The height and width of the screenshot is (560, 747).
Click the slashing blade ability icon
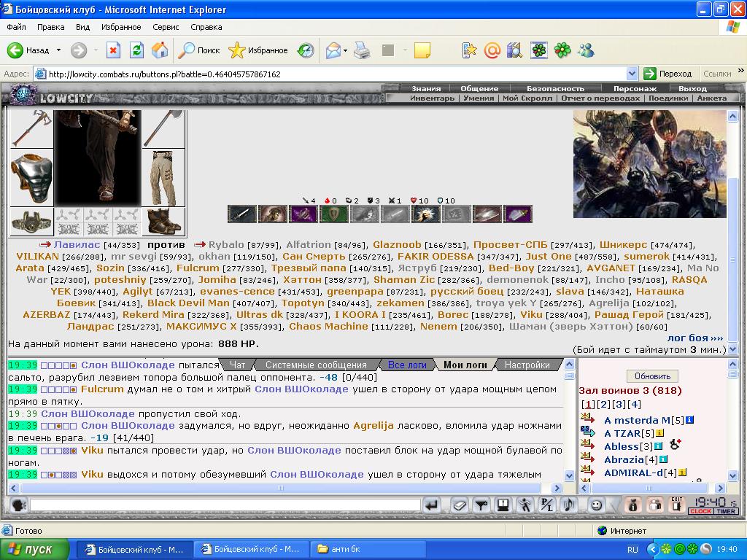487,214
